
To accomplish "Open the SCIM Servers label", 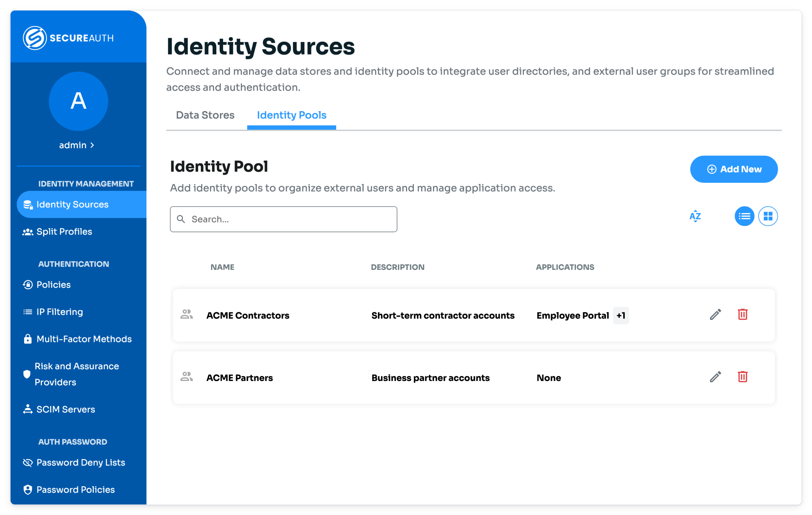I will 66,409.
